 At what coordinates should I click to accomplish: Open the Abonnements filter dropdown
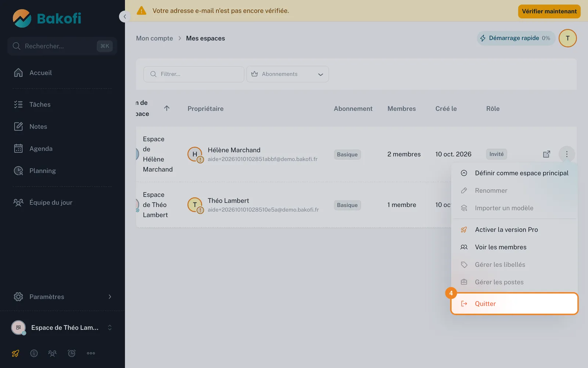(x=287, y=74)
